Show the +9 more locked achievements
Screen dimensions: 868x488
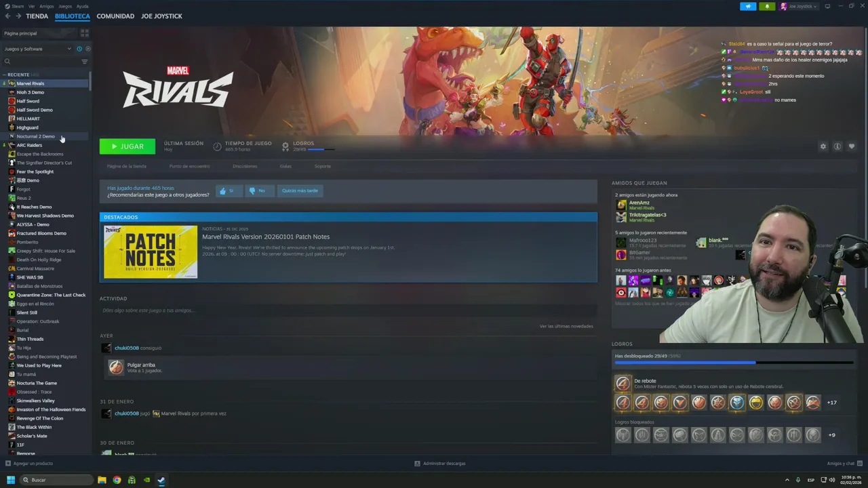[x=832, y=435]
